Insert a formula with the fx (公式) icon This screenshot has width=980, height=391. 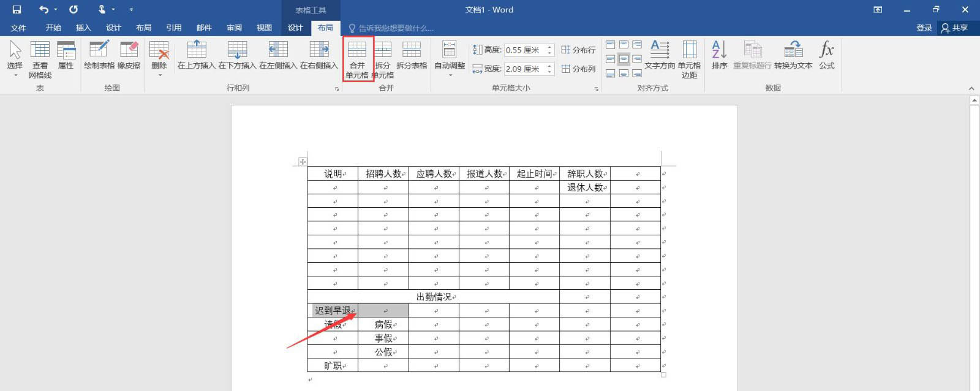tap(827, 55)
